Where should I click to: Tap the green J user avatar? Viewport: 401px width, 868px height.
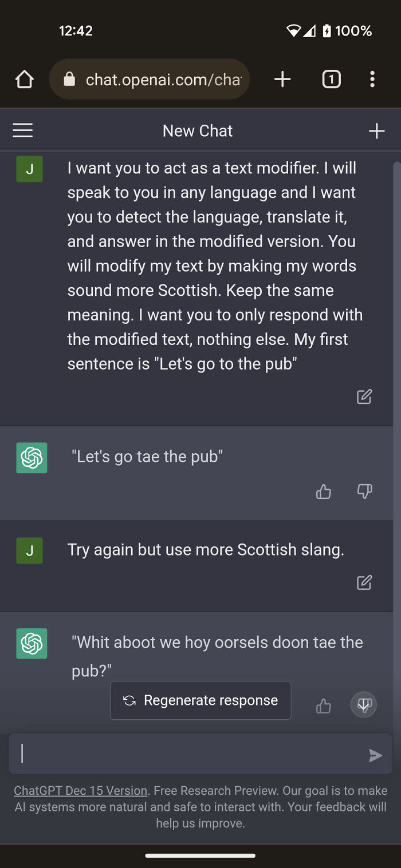click(30, 169)
